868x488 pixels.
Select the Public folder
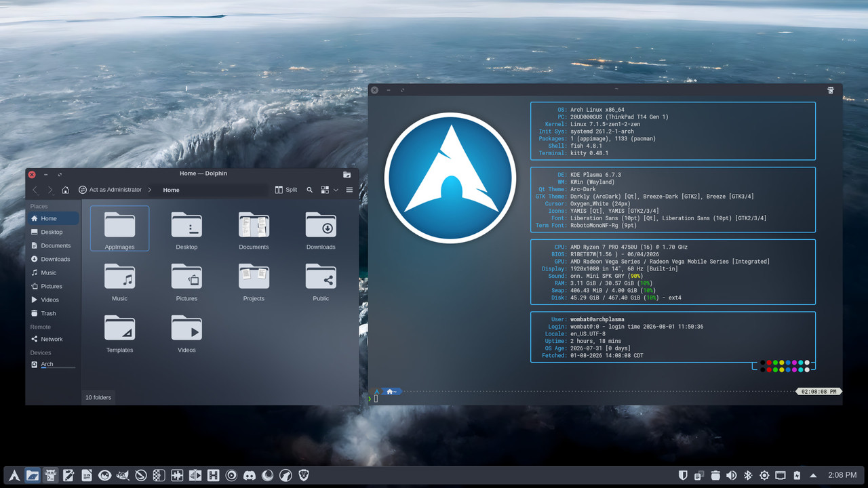(x=321, y=281)
